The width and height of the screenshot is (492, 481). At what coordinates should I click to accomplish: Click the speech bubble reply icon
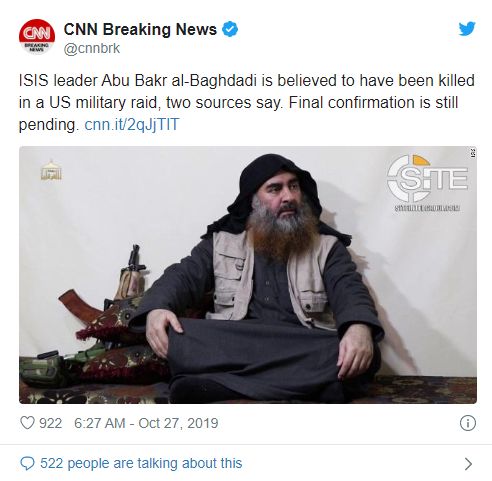click(x=27, y=463)
